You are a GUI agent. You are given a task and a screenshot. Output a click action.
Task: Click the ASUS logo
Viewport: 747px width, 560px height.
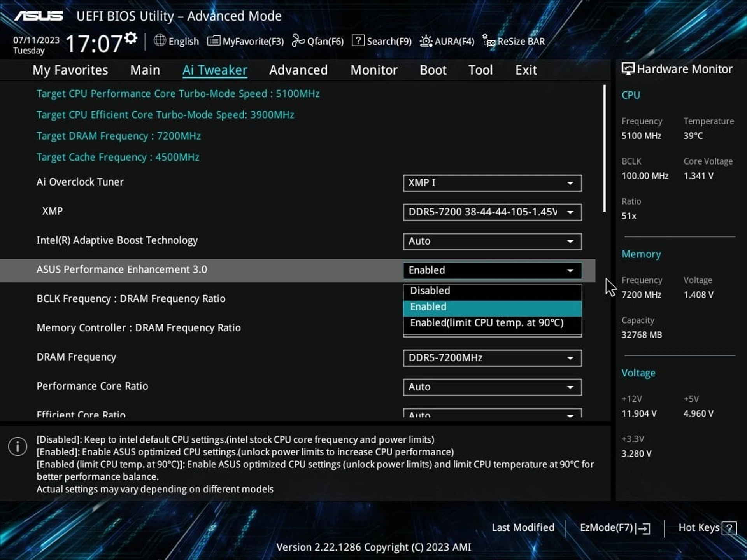coord(39,16)
